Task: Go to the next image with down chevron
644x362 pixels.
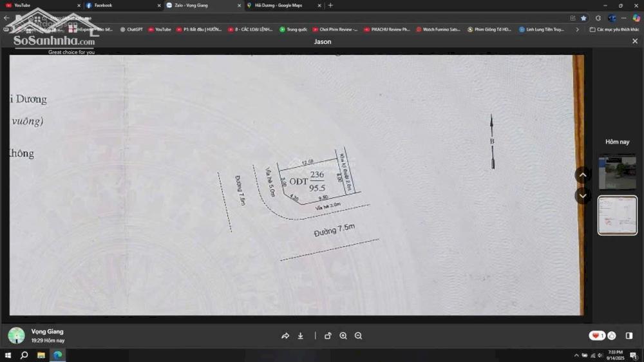Action: point(583,196)
